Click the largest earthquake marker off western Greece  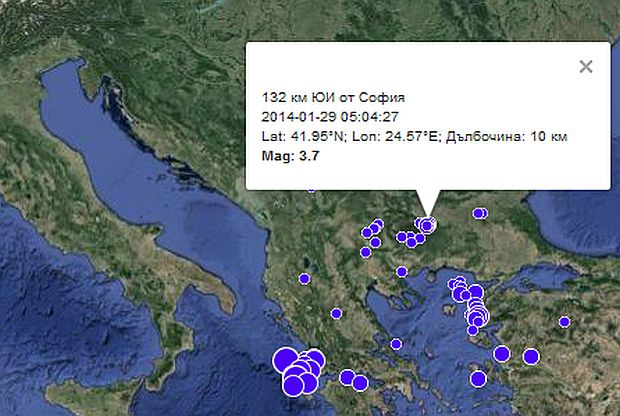(285, 359)
